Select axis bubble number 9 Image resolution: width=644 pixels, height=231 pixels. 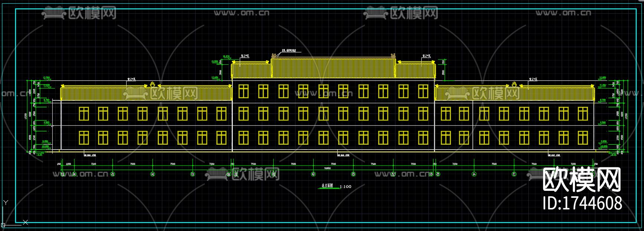(314, 174)
